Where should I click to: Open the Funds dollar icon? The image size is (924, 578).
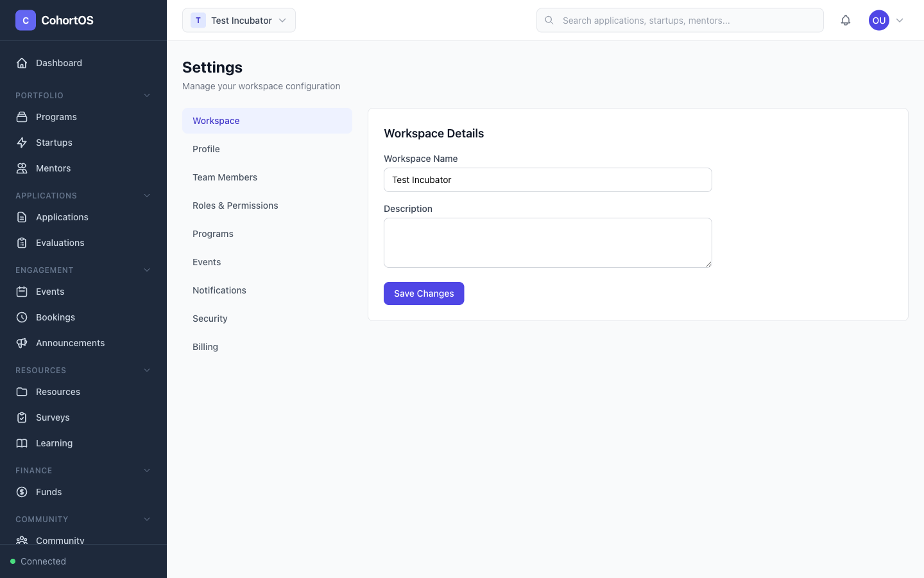click(22, 492)
